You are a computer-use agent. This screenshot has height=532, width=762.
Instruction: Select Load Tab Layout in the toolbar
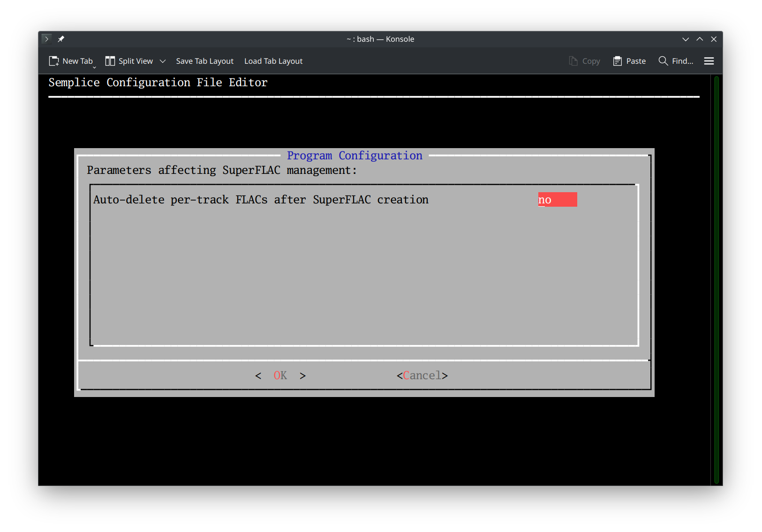(x=273, y=61)
